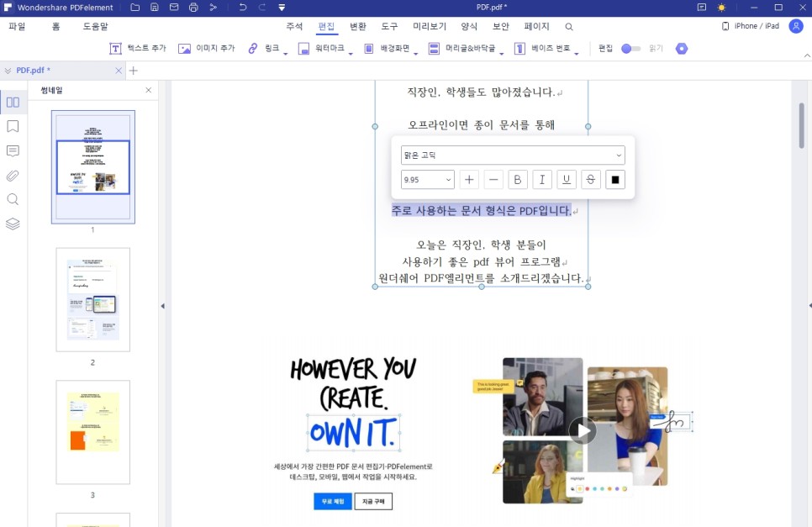
Task: Open the message center icon in title bar
Action: [x=702, y=8]
